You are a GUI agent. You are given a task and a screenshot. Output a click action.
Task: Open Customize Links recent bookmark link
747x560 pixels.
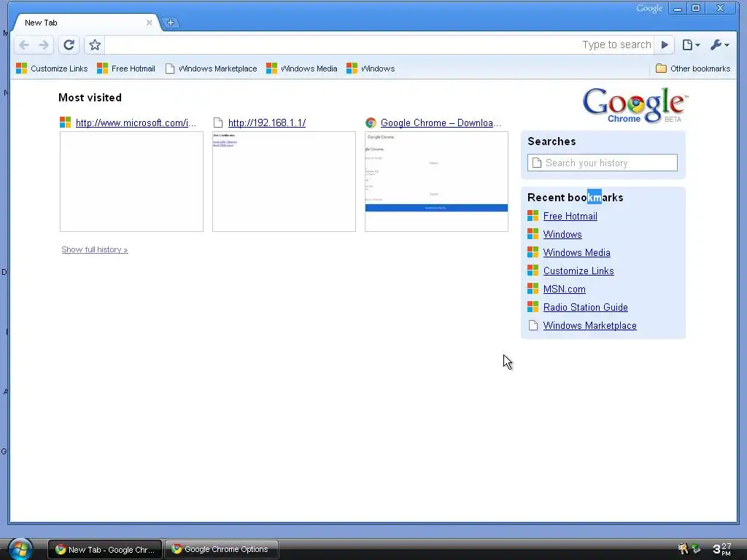click(578, 271)
